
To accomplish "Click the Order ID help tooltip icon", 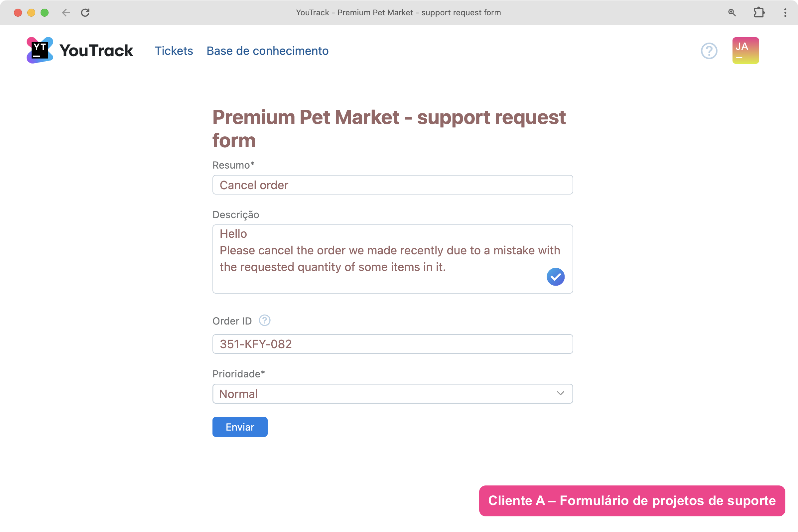I will pos(264,321).
